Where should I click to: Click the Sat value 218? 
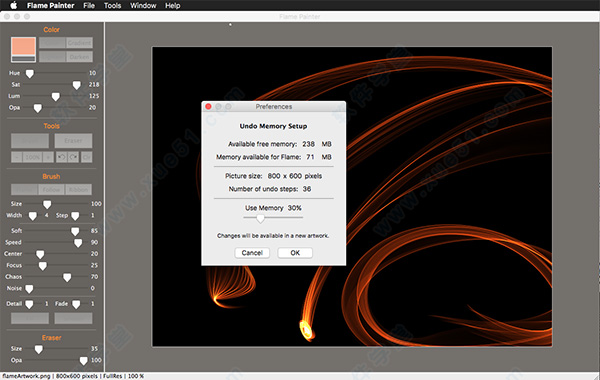pos(94,85)
